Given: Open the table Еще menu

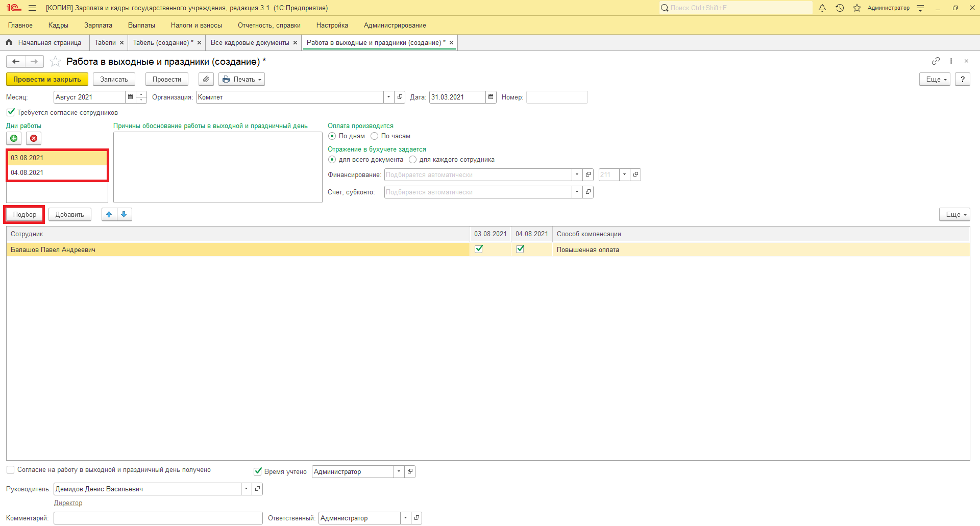Looking at the screenshot, I should tap(954, 215).
